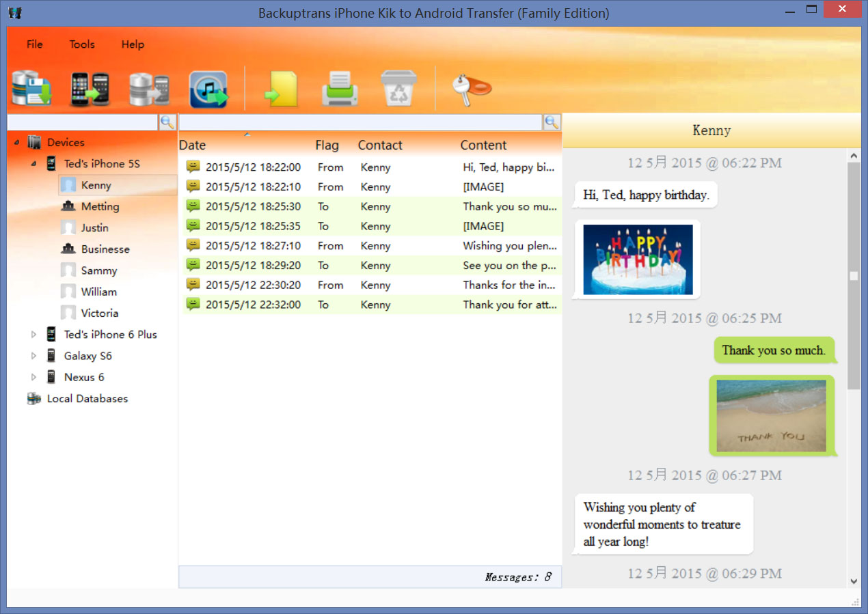Click the Kenny header of the chat panel
The image size is (868, 614).
point(711,130)
